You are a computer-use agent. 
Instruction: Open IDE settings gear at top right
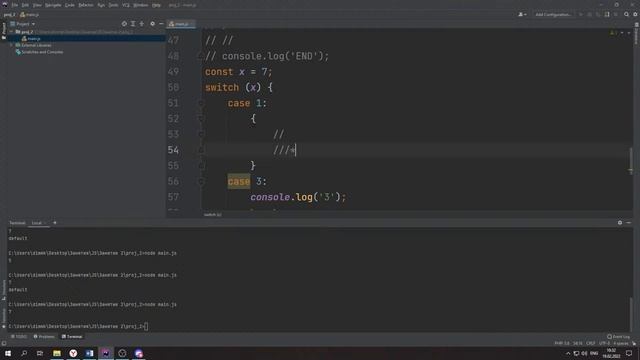(635, 14)
